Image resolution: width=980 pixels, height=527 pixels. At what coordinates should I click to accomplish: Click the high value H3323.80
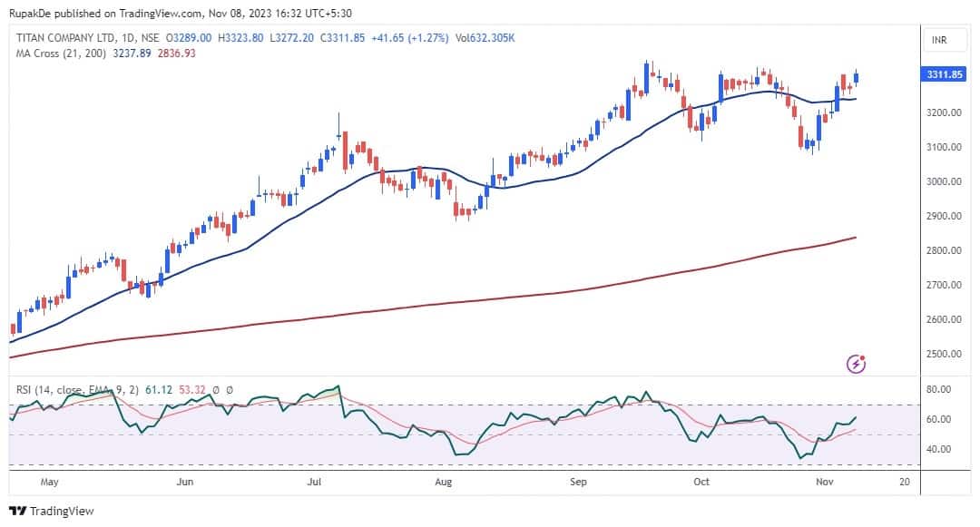click(x=240, y=38)
